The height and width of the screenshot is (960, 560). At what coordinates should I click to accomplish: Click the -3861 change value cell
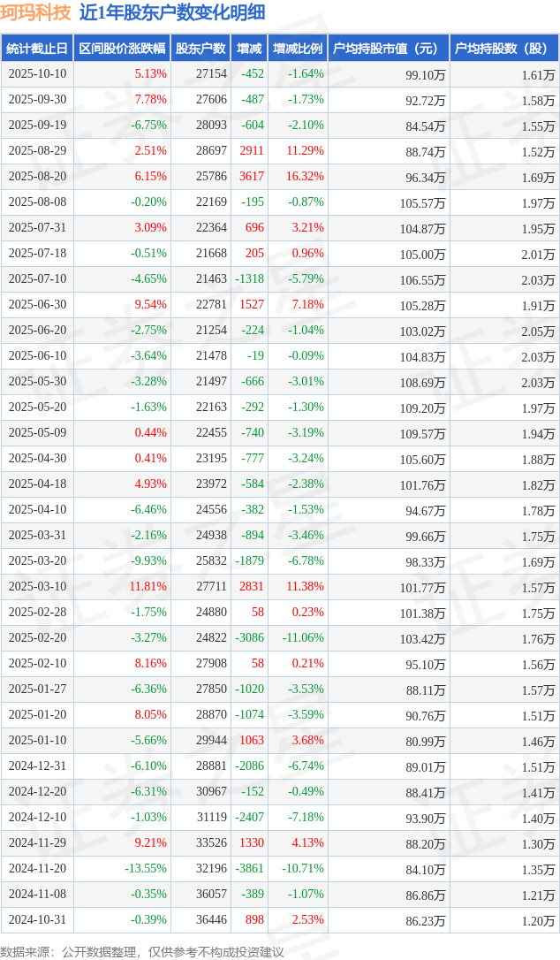pyautogui.click(x=250, y=869)
